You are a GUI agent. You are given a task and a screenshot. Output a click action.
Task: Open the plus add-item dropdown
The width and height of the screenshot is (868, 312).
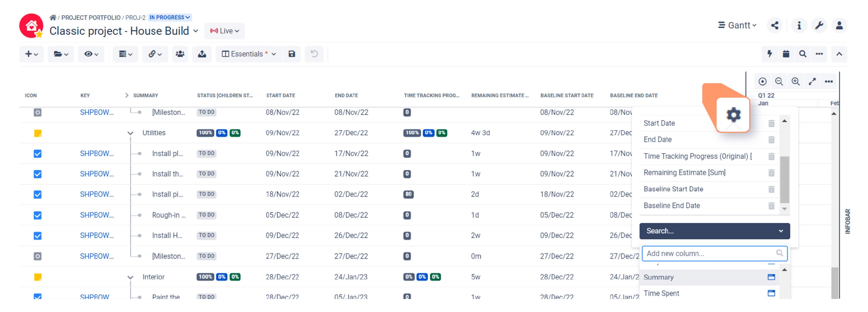[x=32, y=54]
